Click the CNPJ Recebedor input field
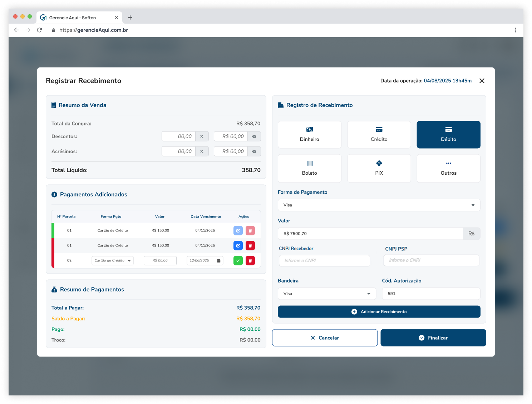The image size is (532, 404). pyautogui.click(x=324, y=261)
